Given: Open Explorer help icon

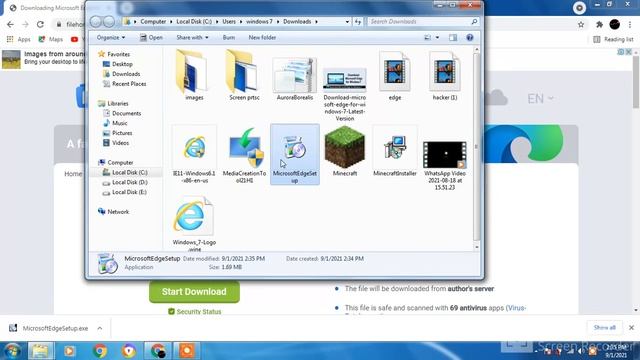Looking at the screenshot, I should (470, 38).
